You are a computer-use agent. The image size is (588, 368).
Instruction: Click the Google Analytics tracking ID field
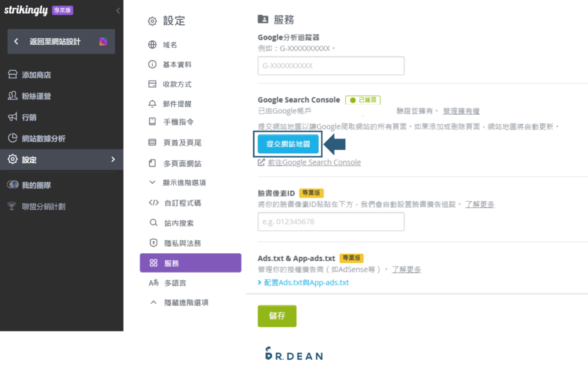click(330, 65)
